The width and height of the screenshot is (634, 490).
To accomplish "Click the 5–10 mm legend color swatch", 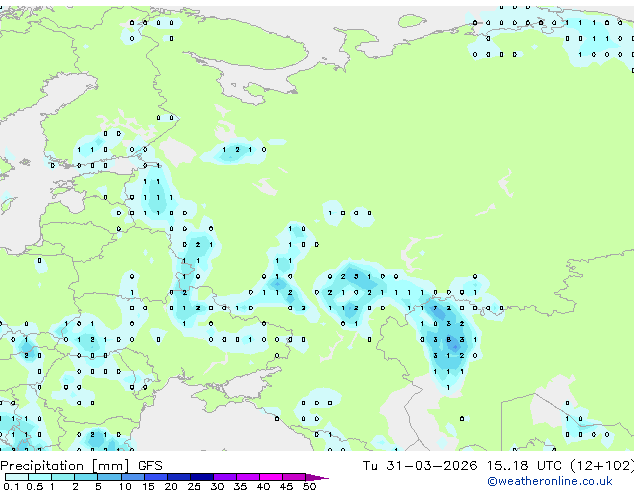I will (x=109, y=477).
